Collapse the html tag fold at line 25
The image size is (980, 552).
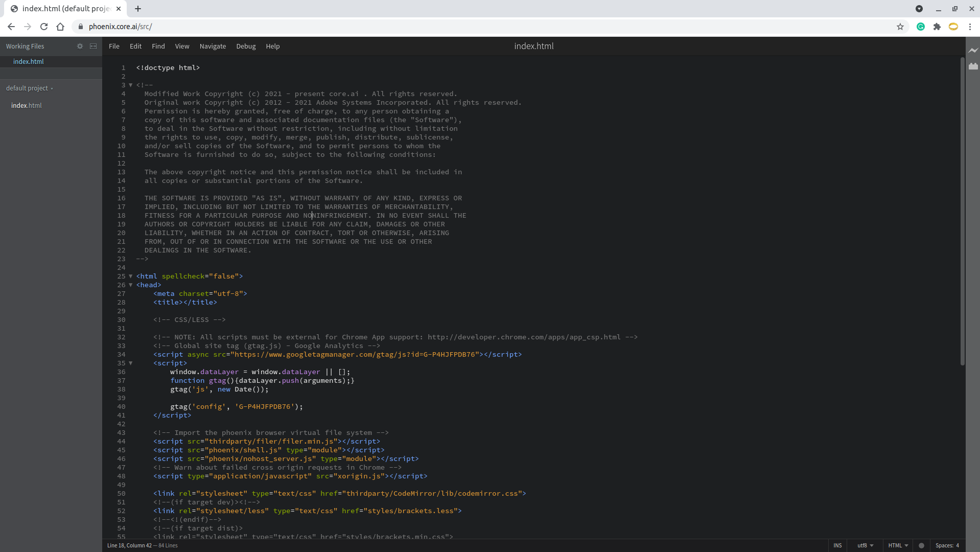[130, 277]
